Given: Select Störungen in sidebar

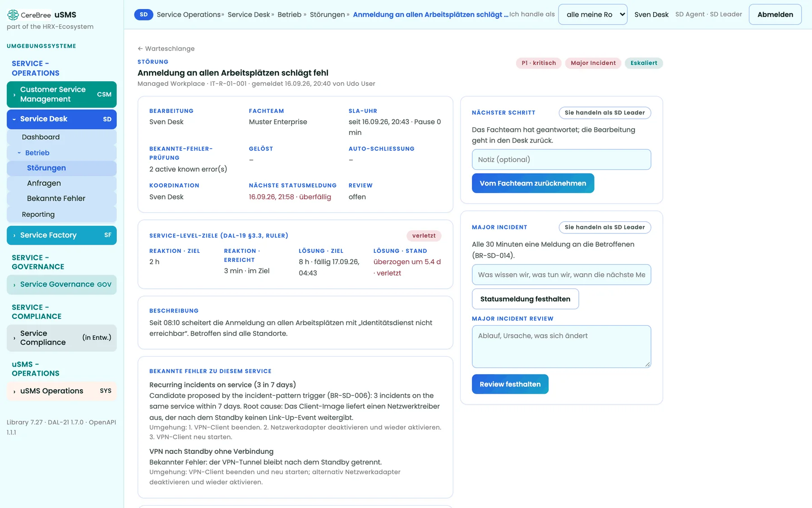Looking at the screenshot, I should click(x=62, y=168).
